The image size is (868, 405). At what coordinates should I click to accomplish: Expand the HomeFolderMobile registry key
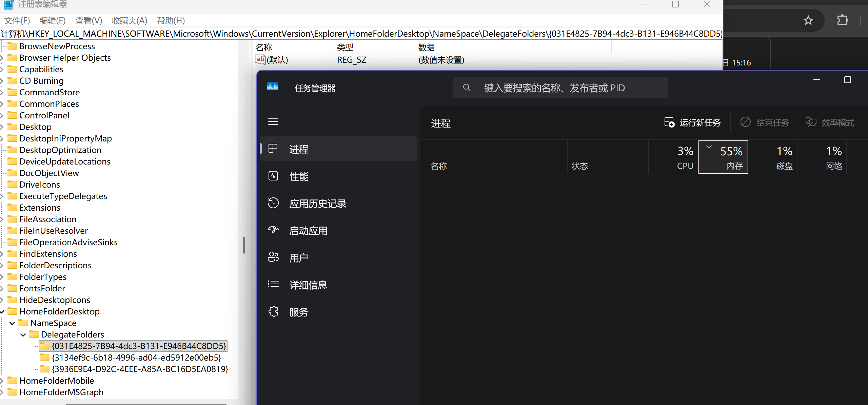pyautogui.click(x=2, y=380)
